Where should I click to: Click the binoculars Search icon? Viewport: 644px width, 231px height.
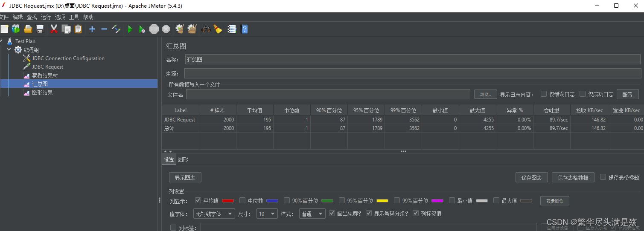point(206,29)
